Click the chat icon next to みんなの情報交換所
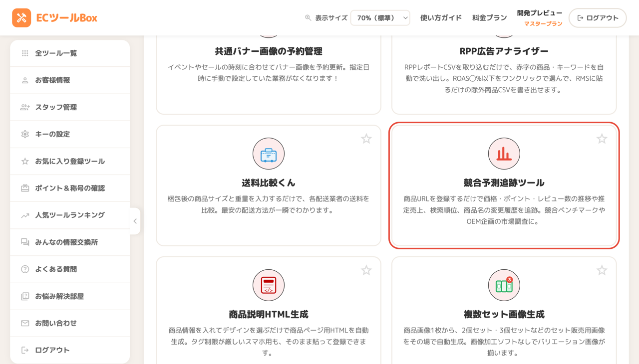Image resolution: width=639 pixels, height=364 pixels. (x=25, y=242)
